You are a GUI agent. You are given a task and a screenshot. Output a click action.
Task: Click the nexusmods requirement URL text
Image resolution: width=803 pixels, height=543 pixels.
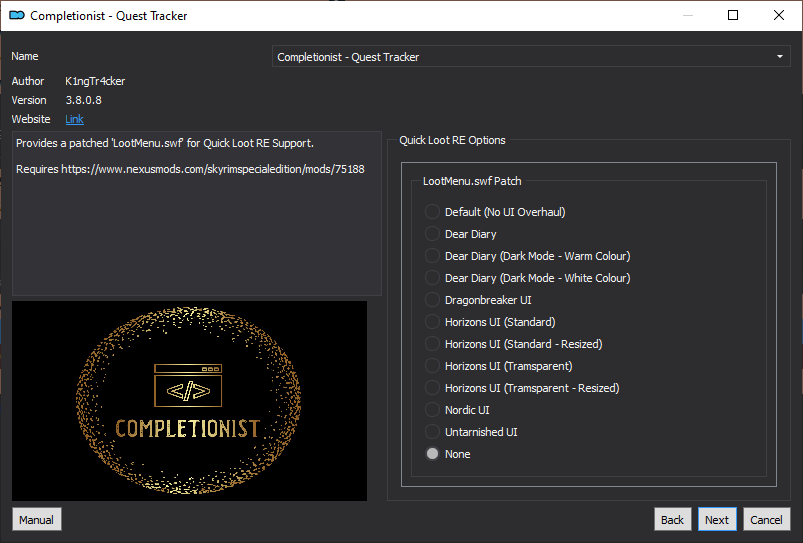tap(213, 169)
